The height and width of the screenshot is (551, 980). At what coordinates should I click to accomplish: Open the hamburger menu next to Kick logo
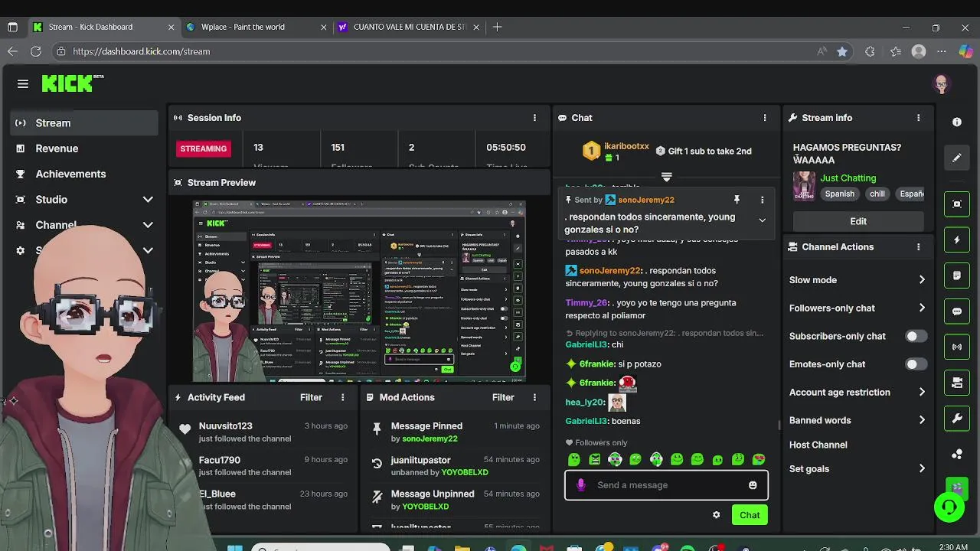coord(23,84)
